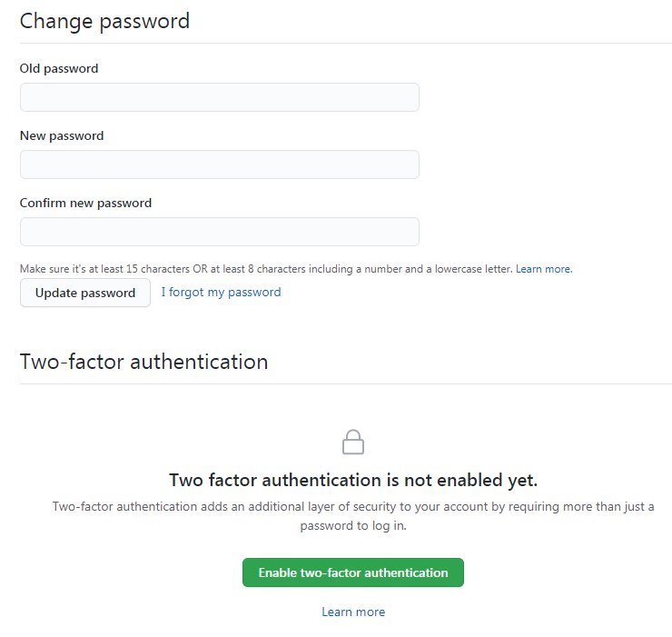
Task: Click the Confirm new password label
Action: tap(85, 203)
